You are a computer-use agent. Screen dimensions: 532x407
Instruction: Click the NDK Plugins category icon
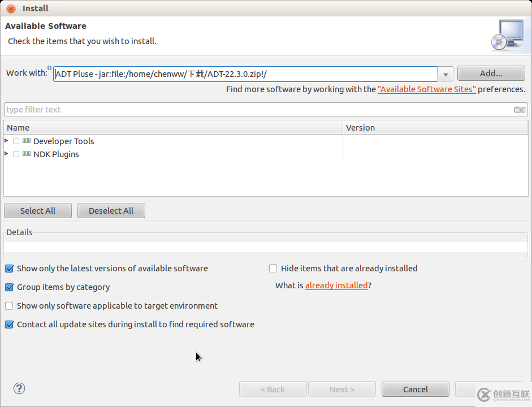click(x=27, y=154)
